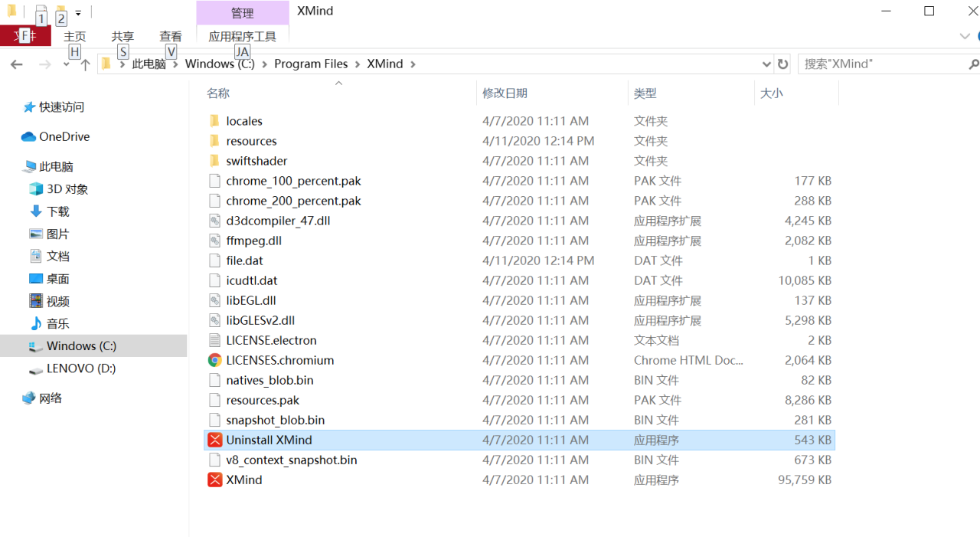
Task: Click the file.dat file icon
Action: pyautogui.click(x=214, y=260)
